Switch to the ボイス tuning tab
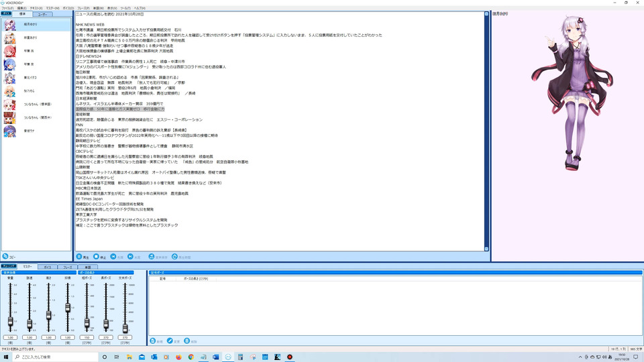Image resolution: width=644 pixels, height=362 pixels. pos(47,267)
